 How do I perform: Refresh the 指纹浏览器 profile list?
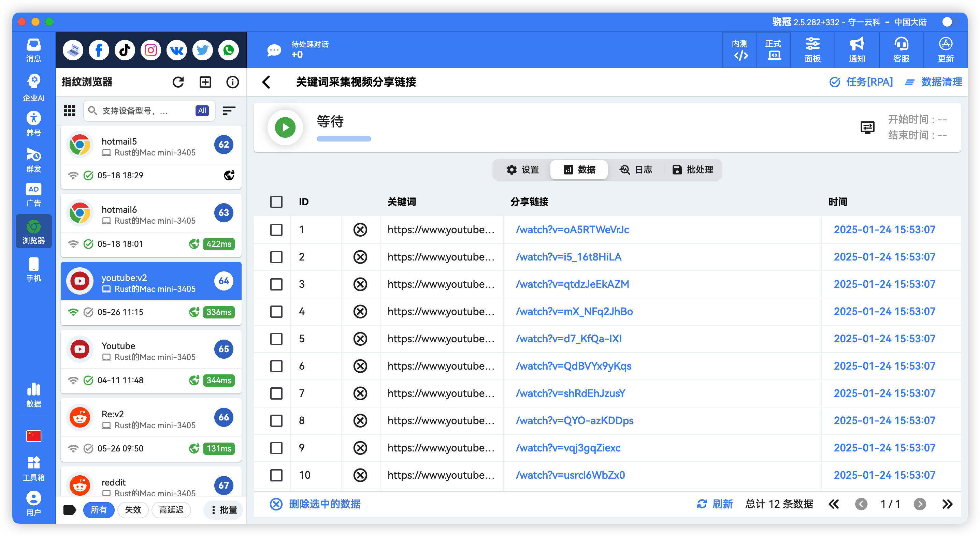pyautogui.click(x=178, y=82)
